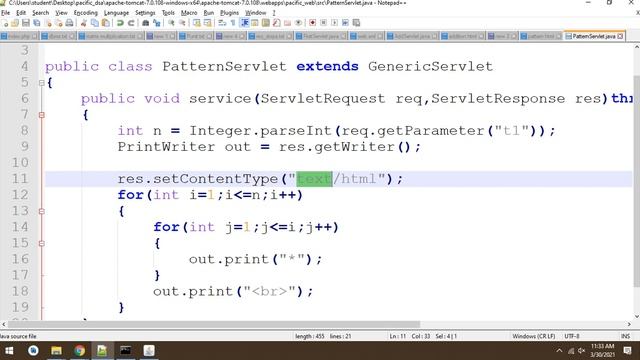Click the Zoom Out toolbar icon

click(182, 23)
